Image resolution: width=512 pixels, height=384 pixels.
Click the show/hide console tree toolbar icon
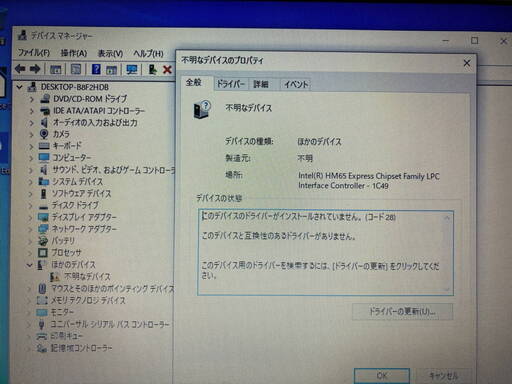click(x=56, y=70)
